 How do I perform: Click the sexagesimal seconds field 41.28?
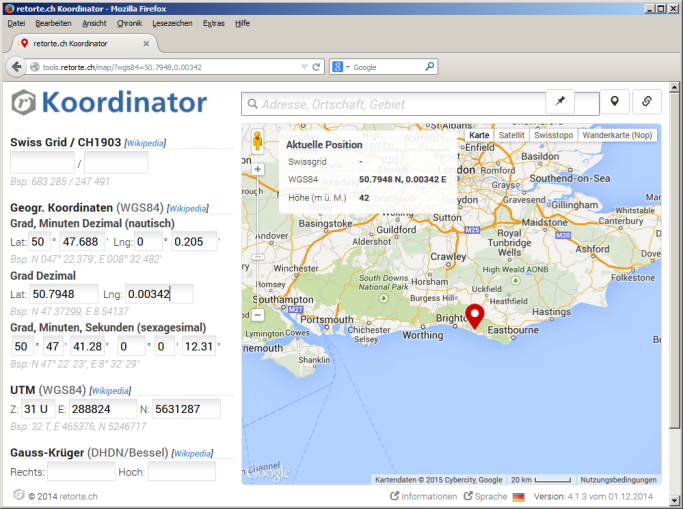[88, 347]
